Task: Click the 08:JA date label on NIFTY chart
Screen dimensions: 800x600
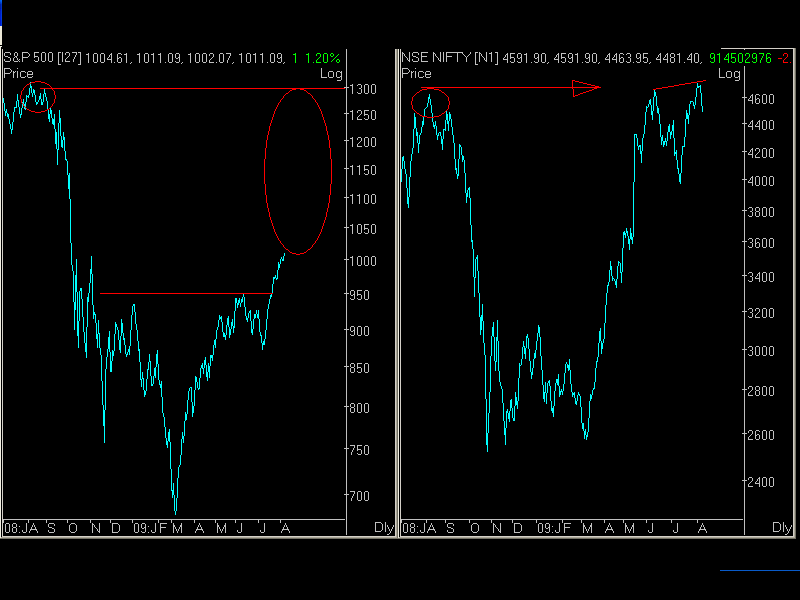Action: click(419, 528)
